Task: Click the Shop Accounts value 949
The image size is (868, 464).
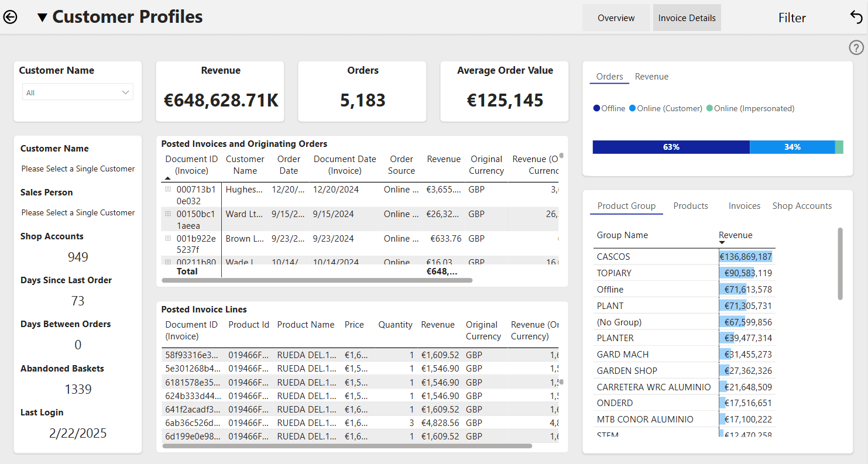Action: click(x=78, y=257)
